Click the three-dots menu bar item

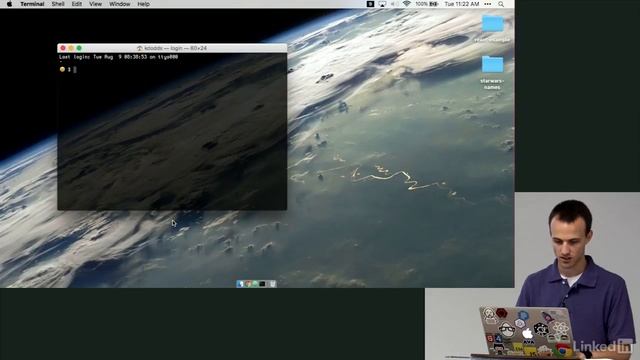488,4
